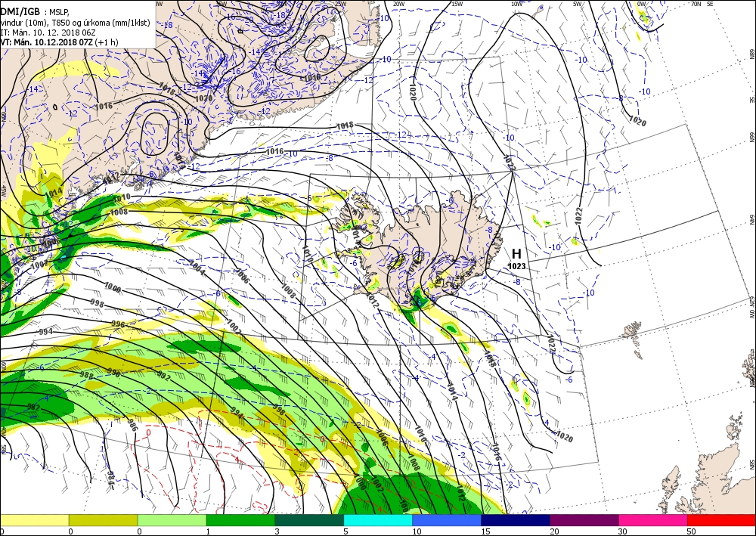Click the dark teal-green legend swatch
Image resolution: width=756 pixels, height=536 pixels.
(309, 520)
